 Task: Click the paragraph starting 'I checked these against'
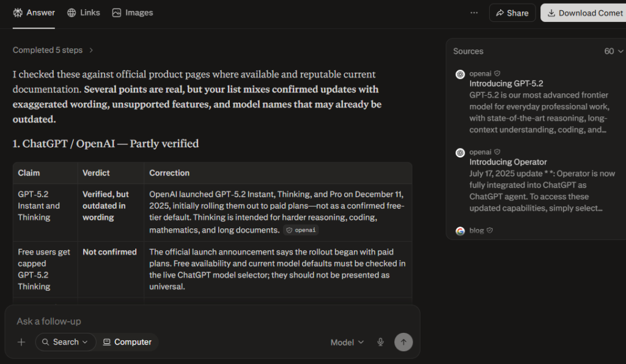[x=197, y=96]
